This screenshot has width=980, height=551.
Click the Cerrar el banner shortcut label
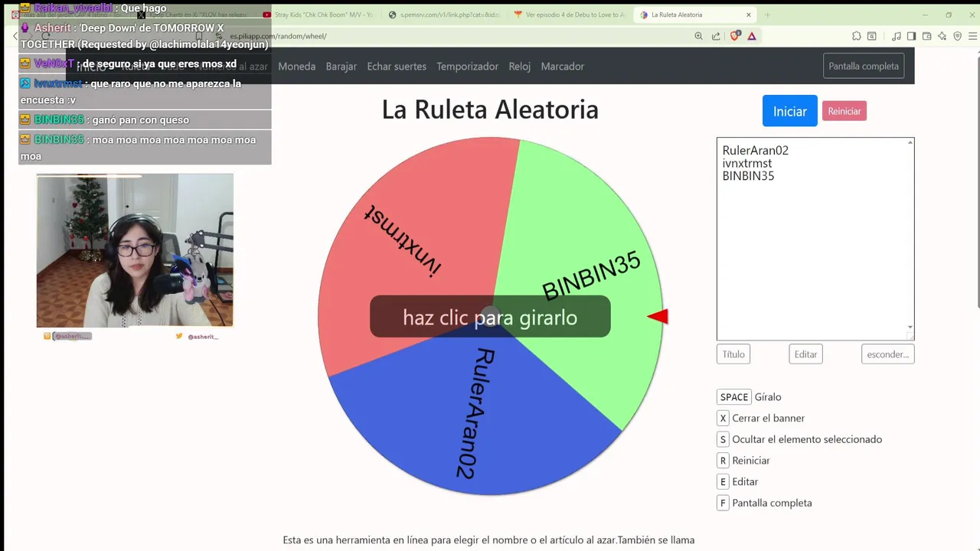pyautogui.click(x=768, y=418)
